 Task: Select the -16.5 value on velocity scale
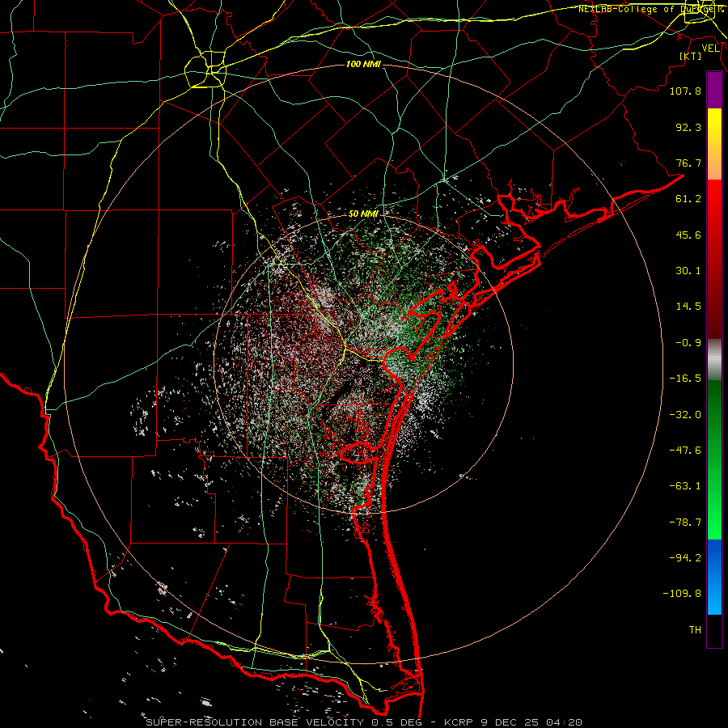[685, 379]
